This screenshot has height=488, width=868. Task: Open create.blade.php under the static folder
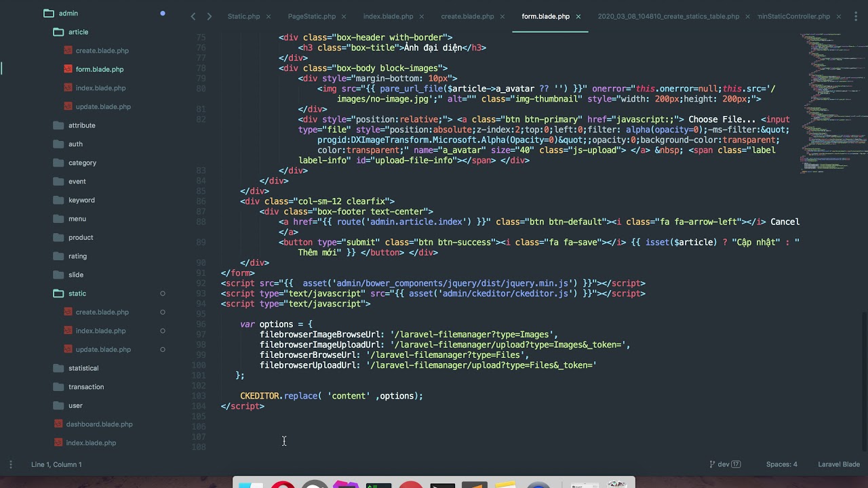(x=102, y=312)
